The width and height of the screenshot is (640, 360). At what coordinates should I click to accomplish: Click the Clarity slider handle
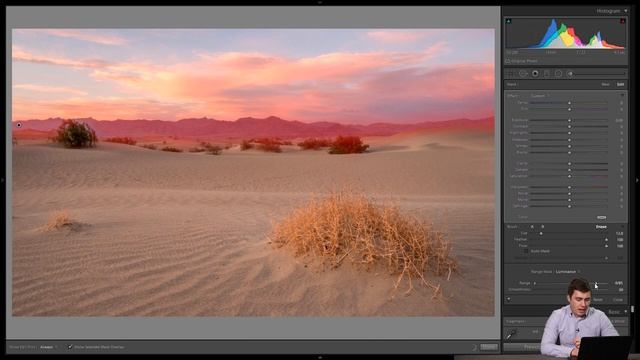[569, 164]
